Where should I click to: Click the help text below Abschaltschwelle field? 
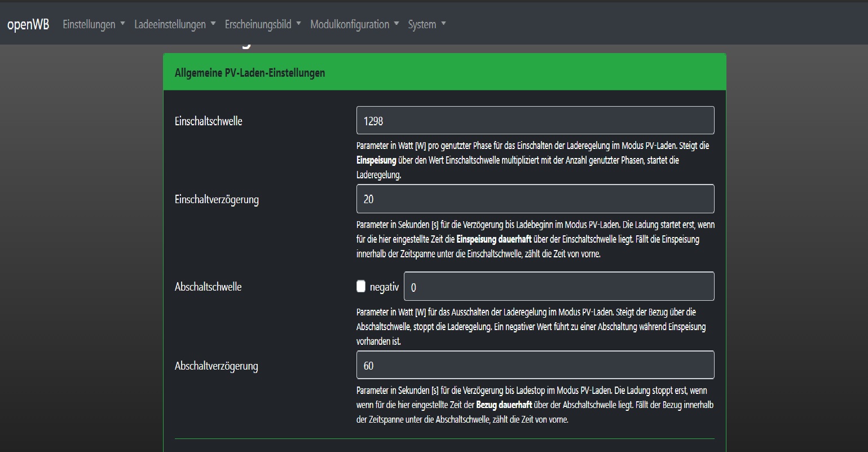point(530,326)
